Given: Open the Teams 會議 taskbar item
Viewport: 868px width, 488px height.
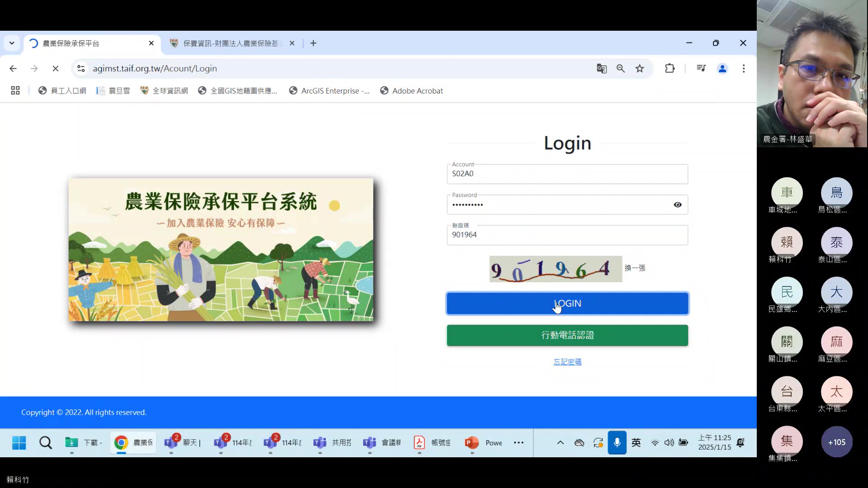Looking at the screenshot, I should 382,443.
